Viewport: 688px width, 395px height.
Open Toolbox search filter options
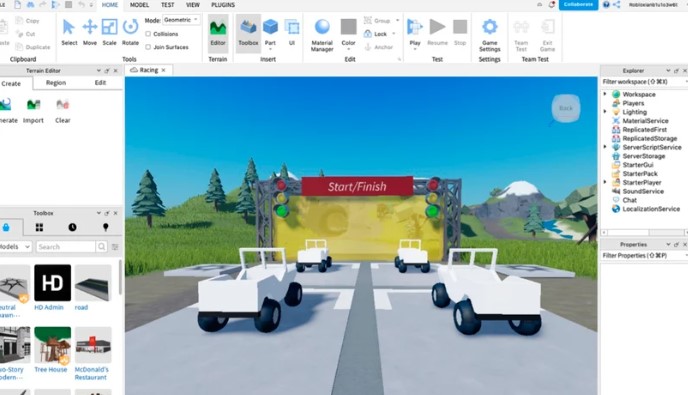click(115, 247)
